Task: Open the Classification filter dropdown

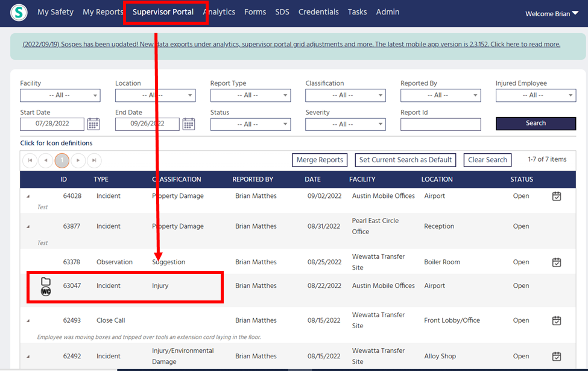Action: point(346,95)
